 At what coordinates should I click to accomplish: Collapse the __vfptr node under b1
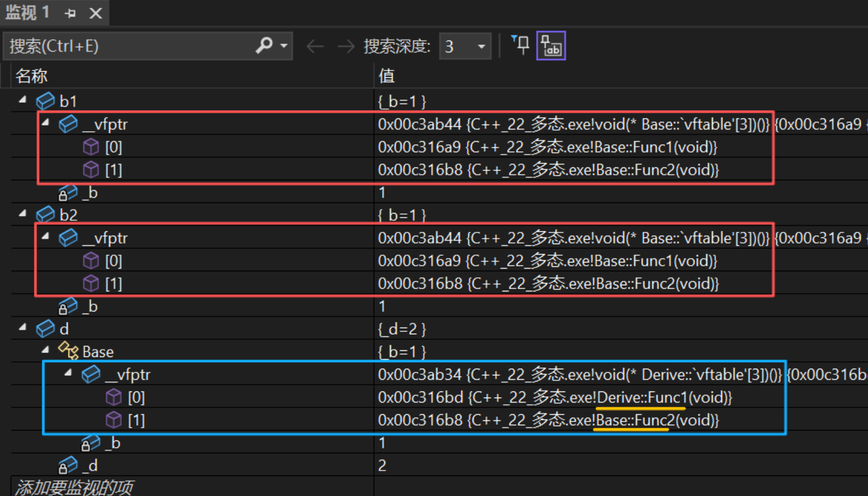coord(46,123)
